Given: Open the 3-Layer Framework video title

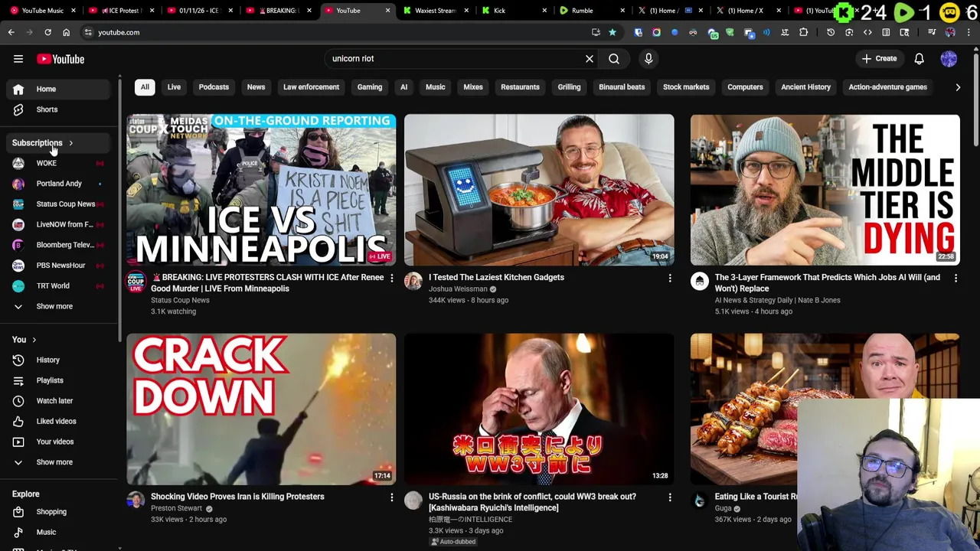Looking at the screenshot, I should coord(828,283).
